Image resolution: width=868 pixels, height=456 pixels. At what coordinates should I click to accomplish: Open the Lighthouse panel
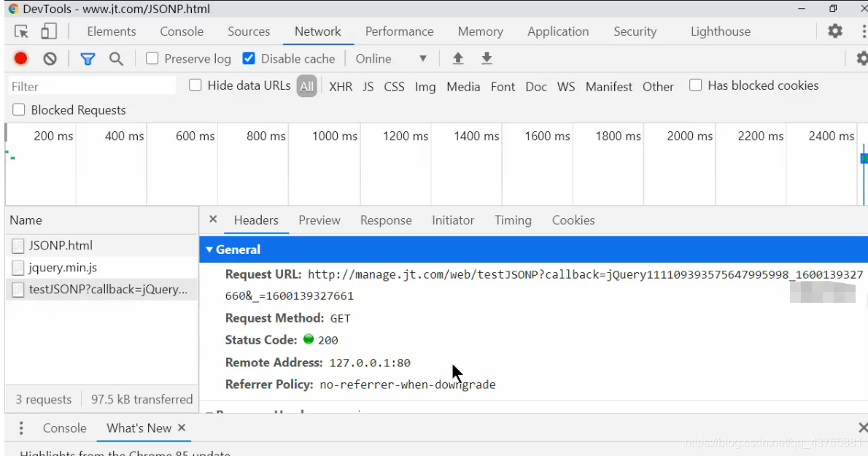(721, 31)
